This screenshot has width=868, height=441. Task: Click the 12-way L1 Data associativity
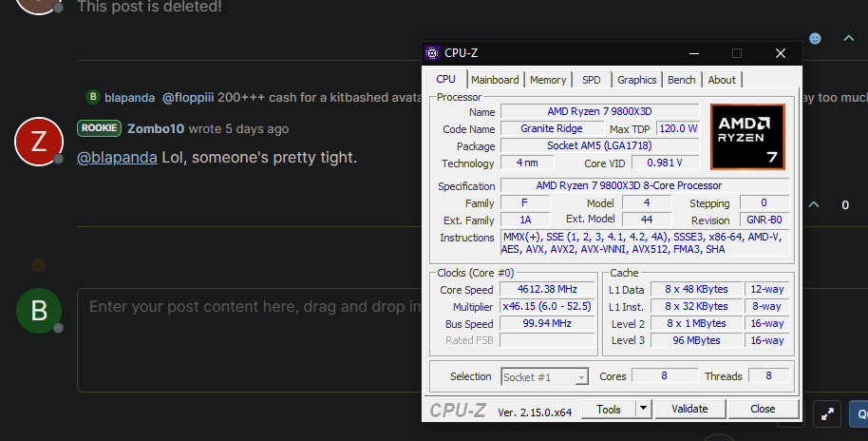coord(766,289)
